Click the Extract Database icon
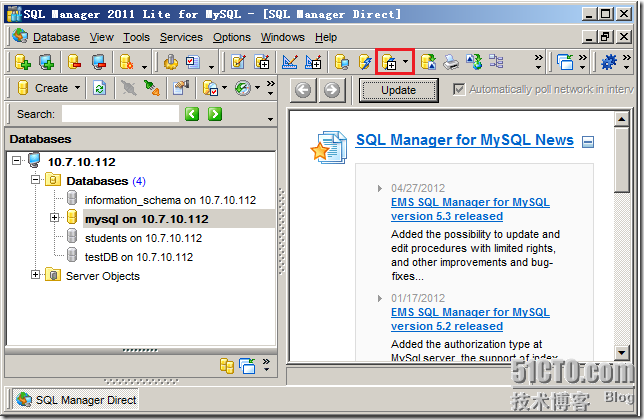The height and width of the screenshot is (420, 644). pos(428,62)
